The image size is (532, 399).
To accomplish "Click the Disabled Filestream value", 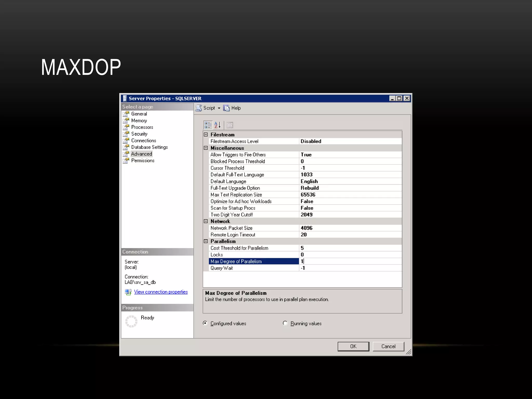I will coord(311,141).
